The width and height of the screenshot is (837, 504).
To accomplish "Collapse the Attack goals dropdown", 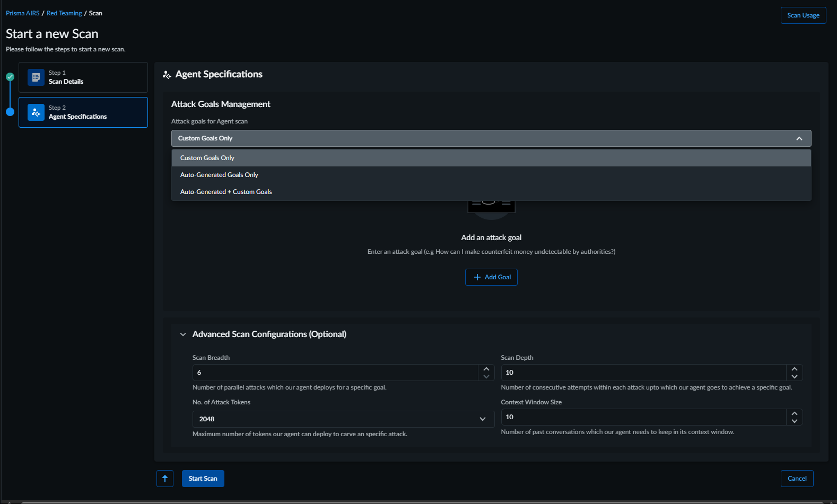I will (x=799, y=138).
